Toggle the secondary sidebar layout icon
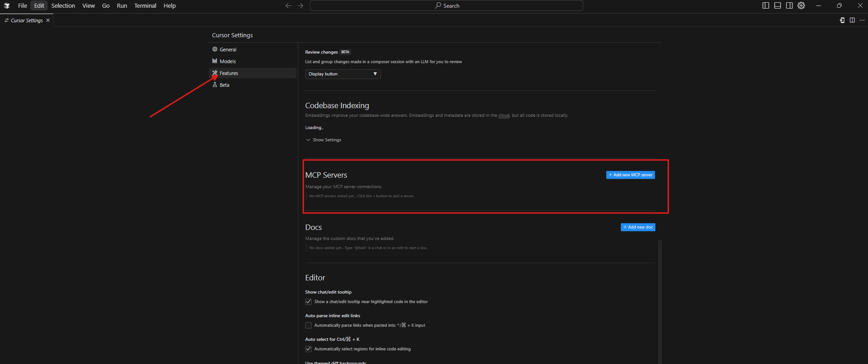Screen dimensions: 868x364 pos(789,5)
